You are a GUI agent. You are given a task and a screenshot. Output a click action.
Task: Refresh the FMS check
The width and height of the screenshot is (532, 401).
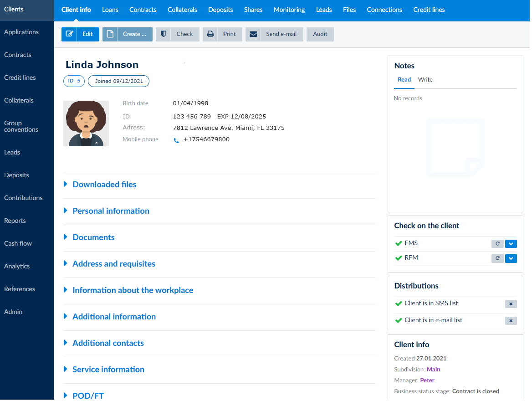coord(497,244)
